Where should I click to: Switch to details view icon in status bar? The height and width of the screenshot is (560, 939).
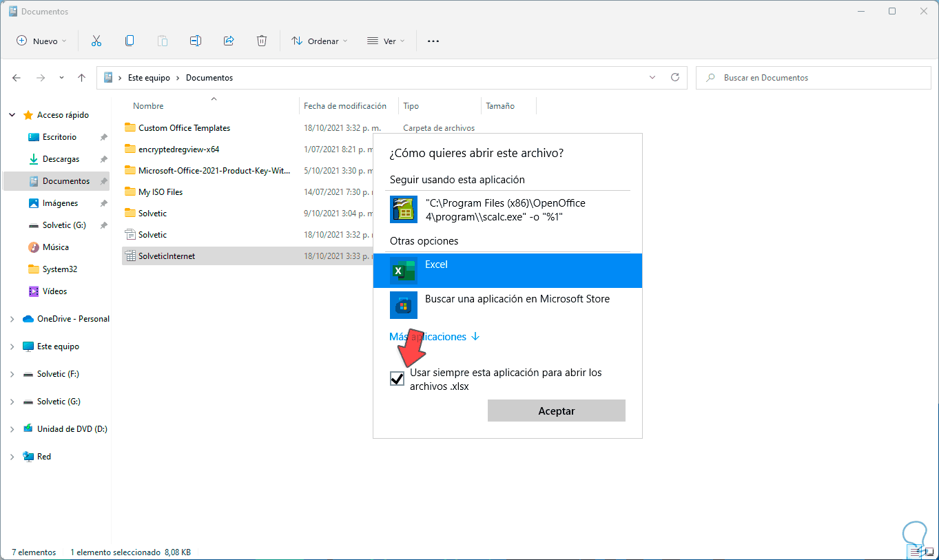[x=914, y=552]
